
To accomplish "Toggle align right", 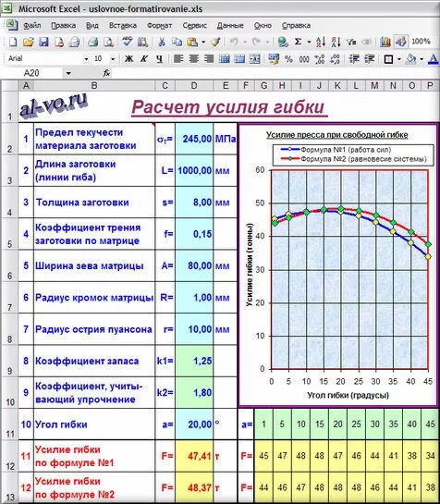I will (209, 59).
